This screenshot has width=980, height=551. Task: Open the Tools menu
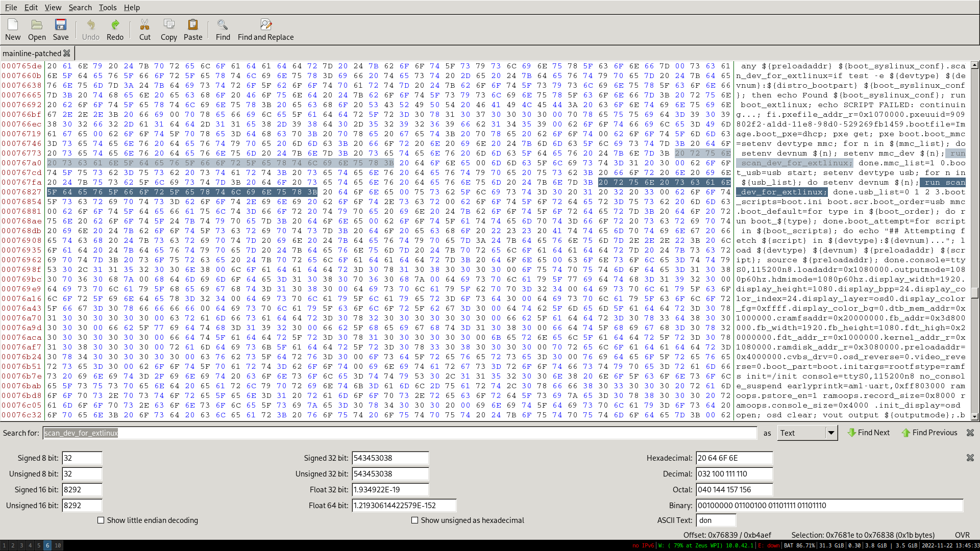click(x=107, y=7)
